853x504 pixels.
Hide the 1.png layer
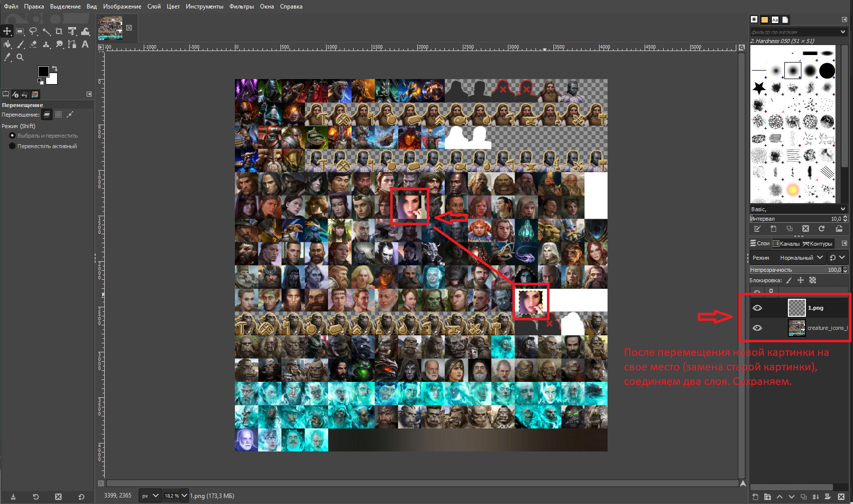pos(757,308)
